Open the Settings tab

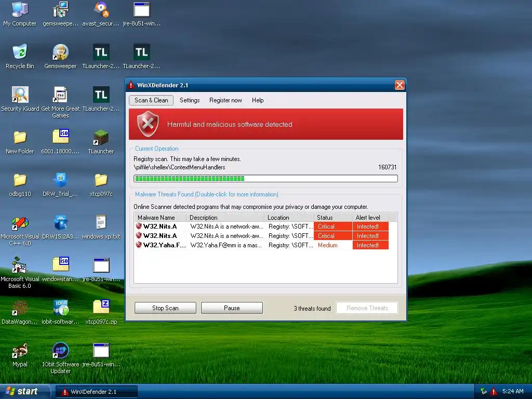click(x=190, y=100)
